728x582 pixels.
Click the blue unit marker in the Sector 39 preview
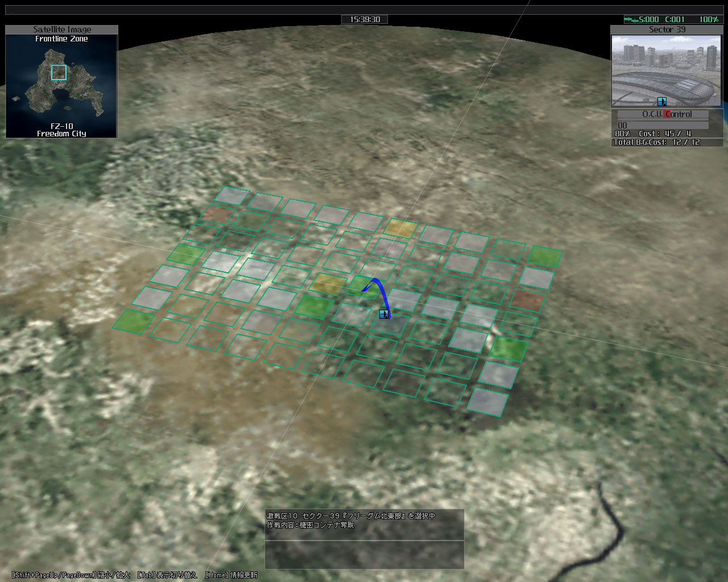pyautogui.click(x=661, y=102)
